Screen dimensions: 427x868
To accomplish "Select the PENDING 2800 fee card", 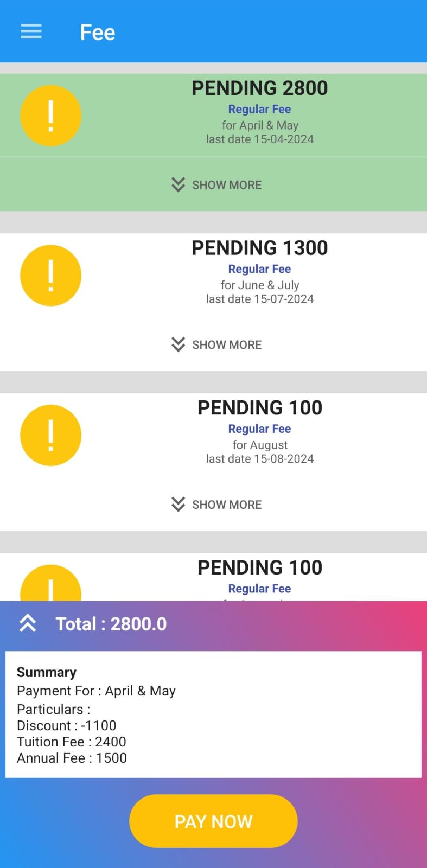I will (259, 88).
